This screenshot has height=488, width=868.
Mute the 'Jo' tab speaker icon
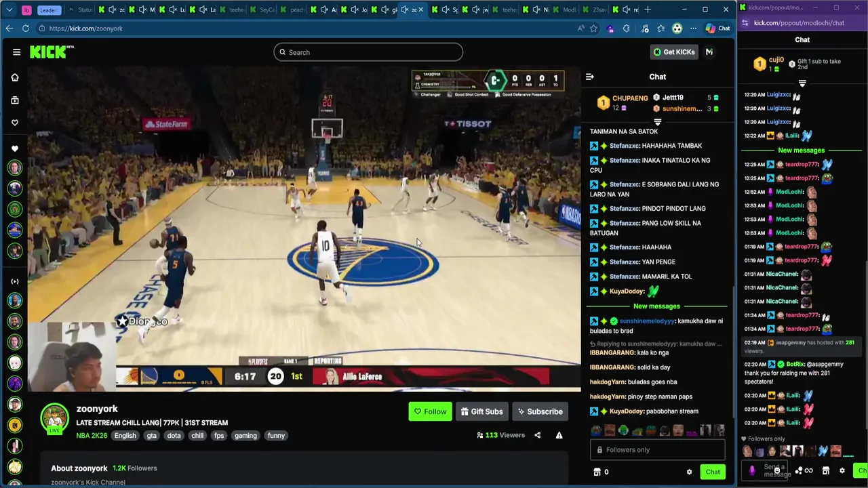354,9
